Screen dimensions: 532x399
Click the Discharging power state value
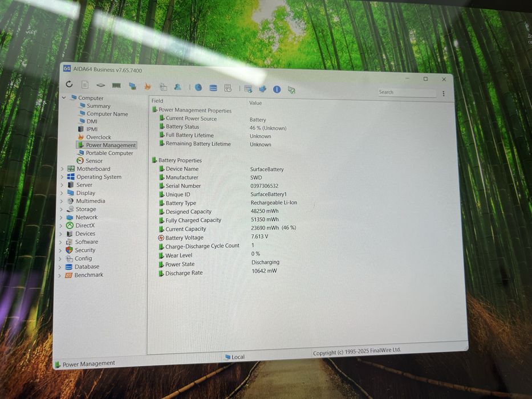(265, 262)
